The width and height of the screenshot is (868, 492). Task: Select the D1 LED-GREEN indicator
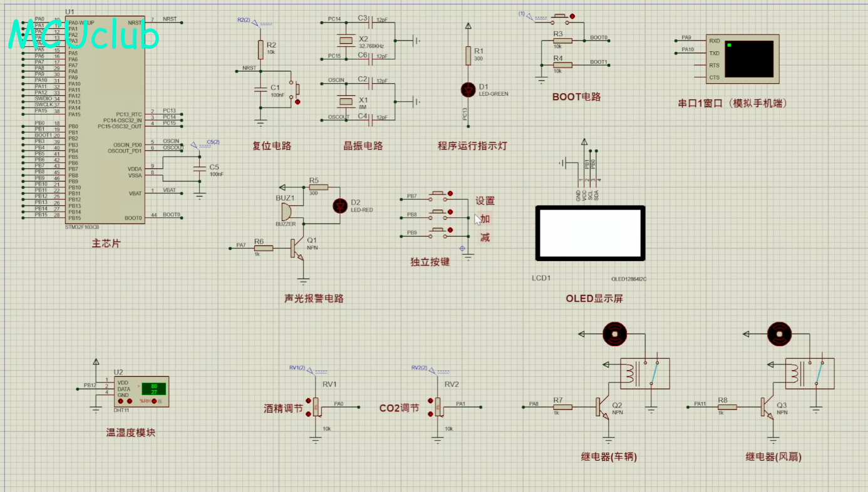tap(468, 90)
